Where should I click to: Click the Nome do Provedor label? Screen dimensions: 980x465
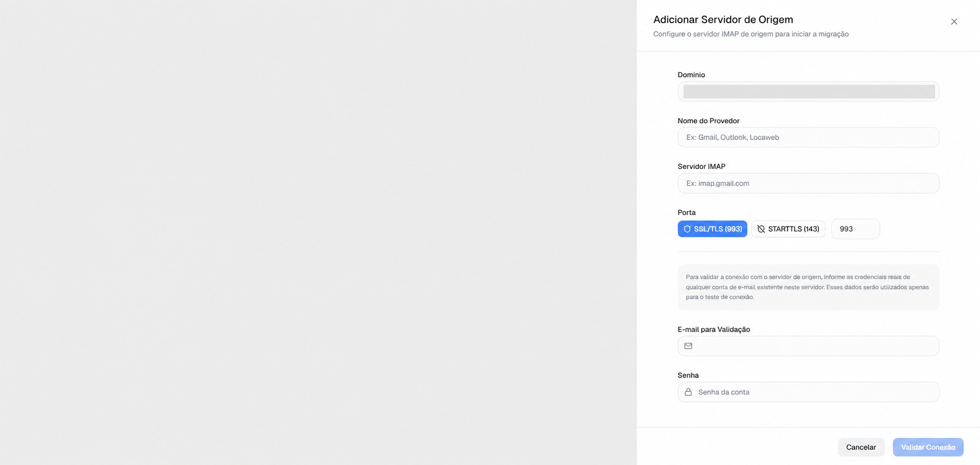pyautogui.click(x=709, y=121)
